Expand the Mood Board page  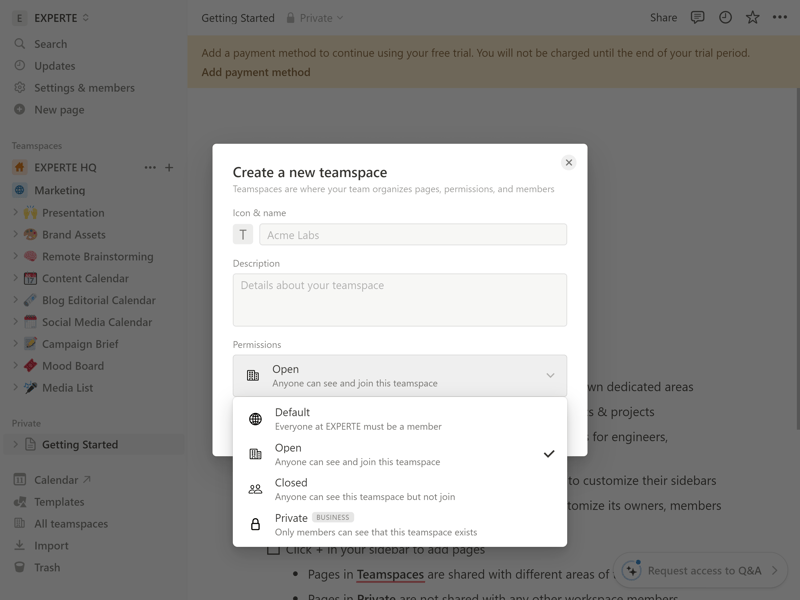pyautogui.click(x=15, y=365)
